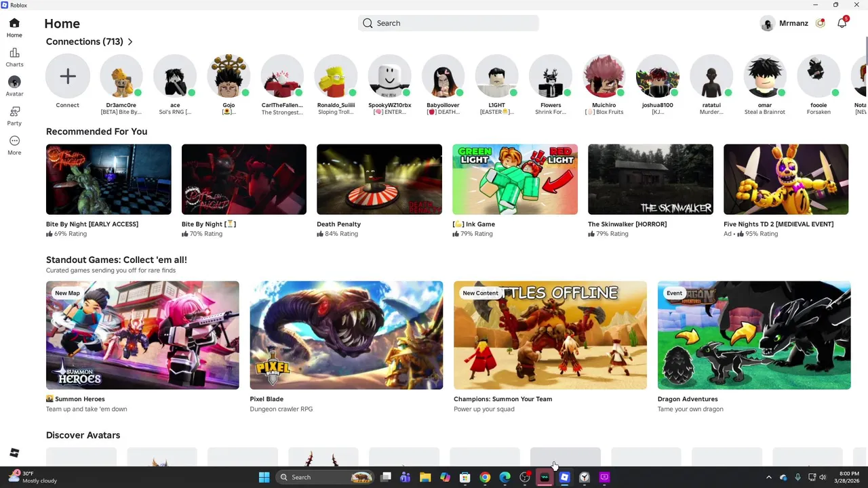The image size is (868, 488).
Task: Open Babyoilover's connection avatar
Action: [443, 76]
